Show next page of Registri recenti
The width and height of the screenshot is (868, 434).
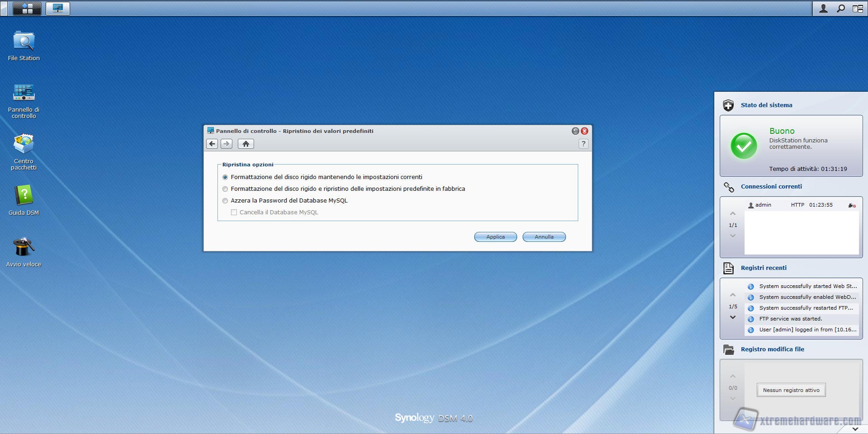pyautogui.click(x=733, y=317)
